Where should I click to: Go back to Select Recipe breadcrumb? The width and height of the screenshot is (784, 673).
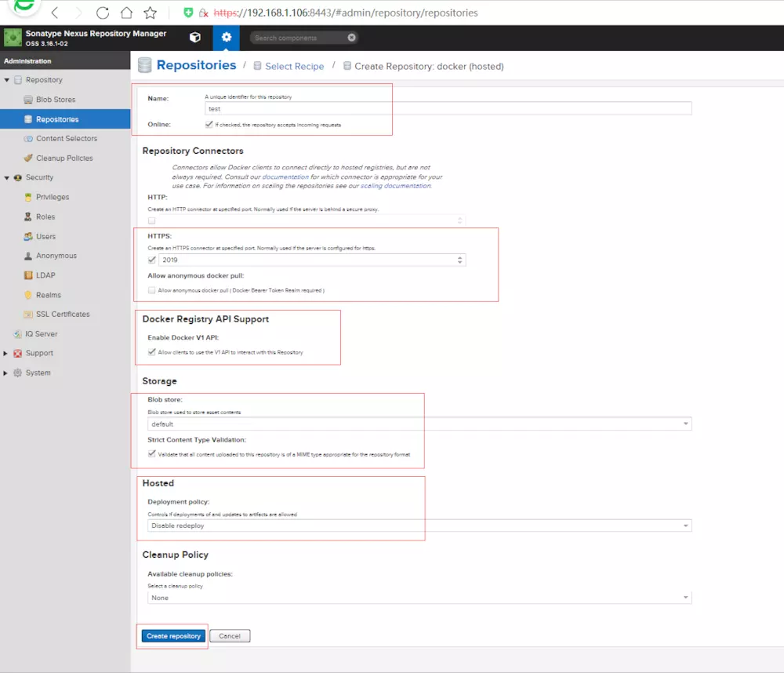[295, 66]
